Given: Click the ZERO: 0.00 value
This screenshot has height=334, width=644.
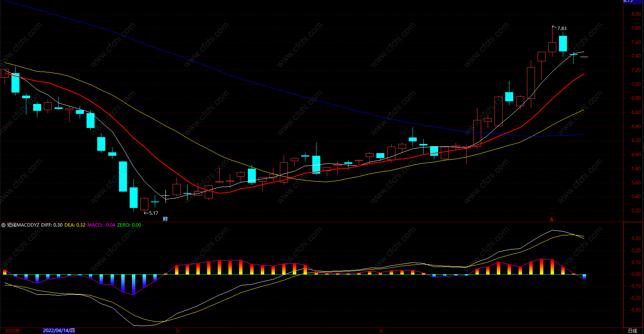Looking at the screenshot, I should click(129, 225).
